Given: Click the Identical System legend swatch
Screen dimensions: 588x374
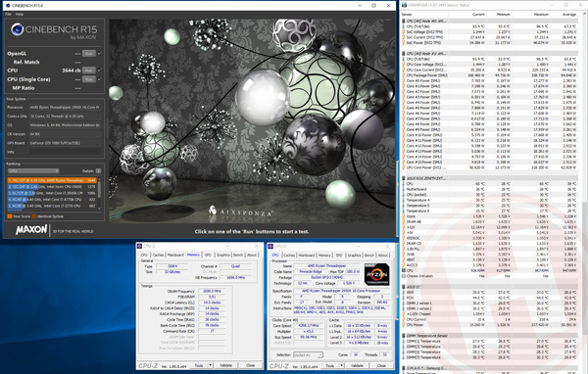Looking at the screenshot, I should pyautogui.click(x=34, y=216).
